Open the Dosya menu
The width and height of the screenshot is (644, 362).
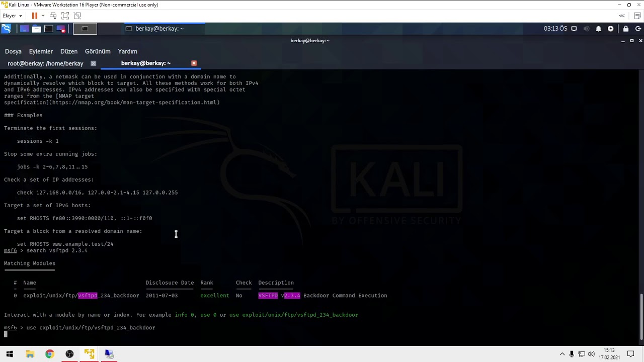tap(13, 51)
